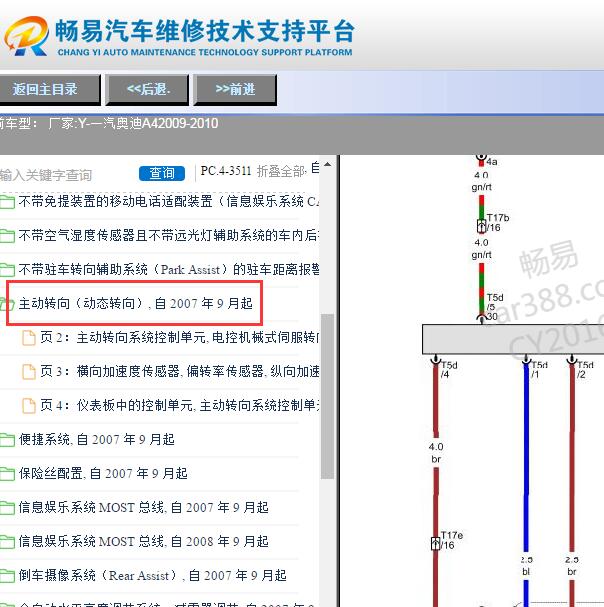Select 保险丝配置, 自 2007 年 9 月起
Image resolution: width=604 pixels, height=607 pixels.
click(x=103, y=473)
